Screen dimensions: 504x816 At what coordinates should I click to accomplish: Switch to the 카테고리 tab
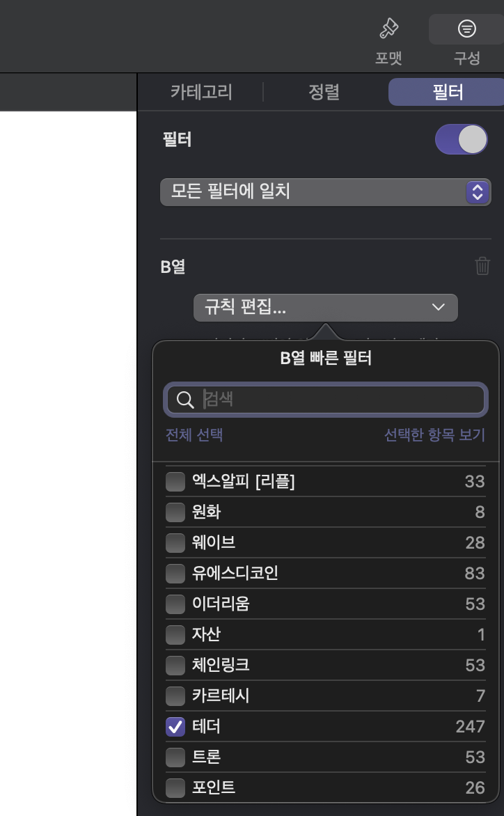tap(200, 91)
